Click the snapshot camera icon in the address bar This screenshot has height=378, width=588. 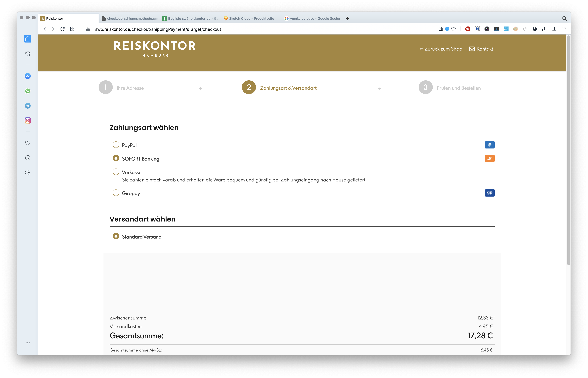440,29
